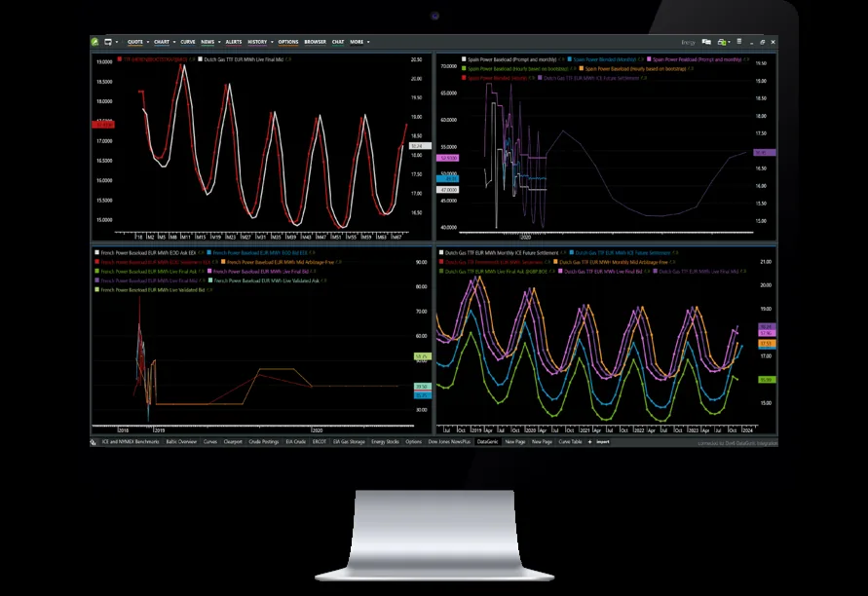Switch to EIA Crude tab
The image size is (868, 596).
pyautogui.click(x=296, y=441)
